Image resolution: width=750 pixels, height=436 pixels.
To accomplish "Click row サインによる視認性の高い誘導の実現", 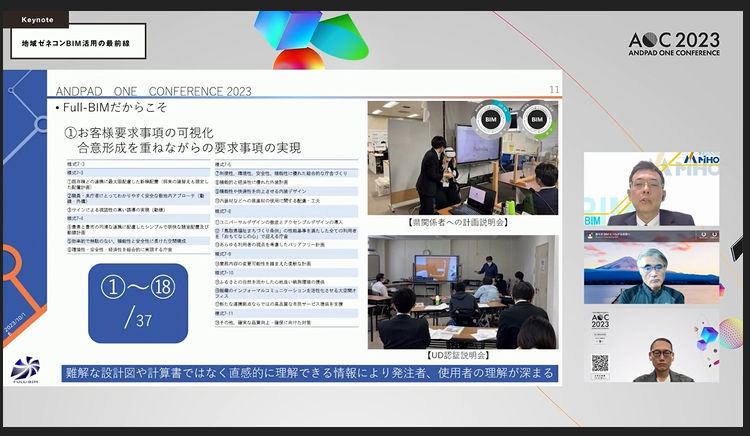I will pyautogui.click(x=138, y=210).
